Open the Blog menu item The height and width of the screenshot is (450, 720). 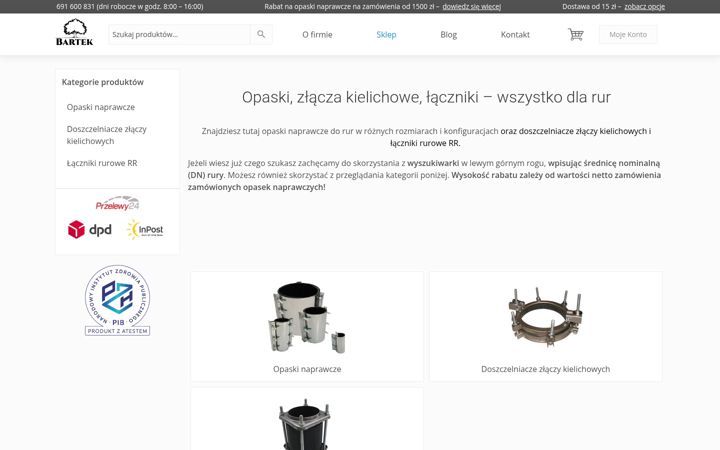coord(449,34)
